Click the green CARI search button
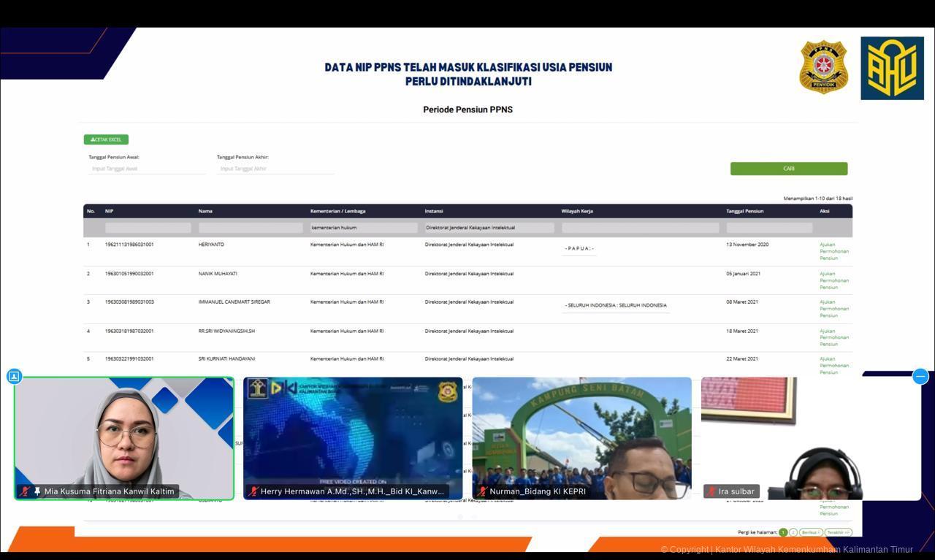This screenshot has height=560, width=935. click(x=789, y=169)
